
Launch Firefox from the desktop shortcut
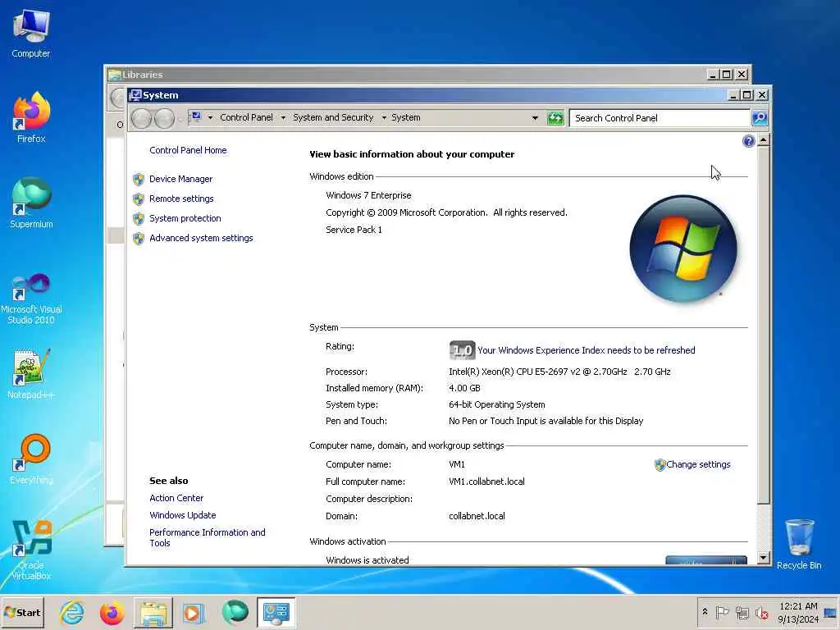pyautogui.click(x=31, y=116)
